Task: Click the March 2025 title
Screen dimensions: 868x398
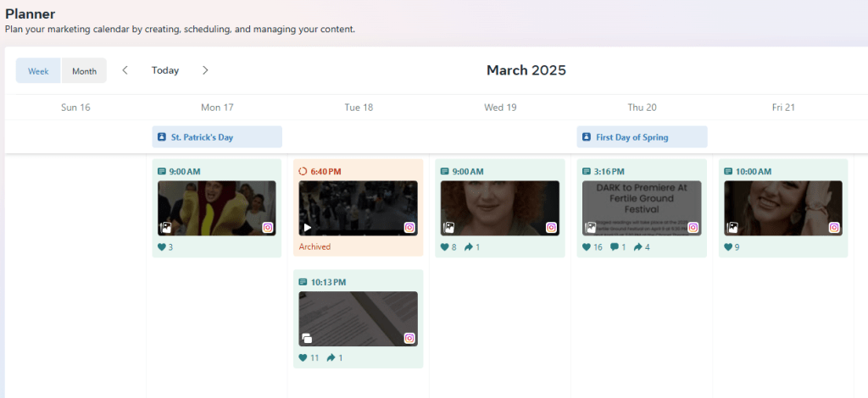Action: [x=526, y=70]
